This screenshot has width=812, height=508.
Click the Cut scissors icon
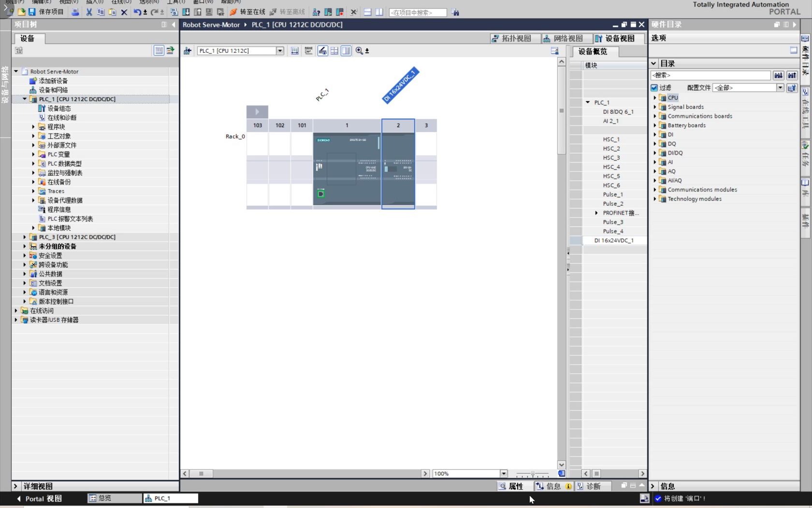point(89,12)
